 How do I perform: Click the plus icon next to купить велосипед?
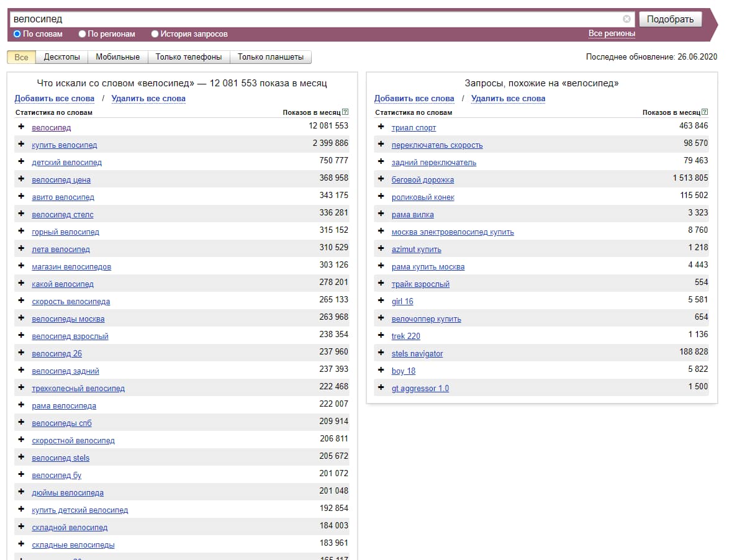click(x=21, y=144)
